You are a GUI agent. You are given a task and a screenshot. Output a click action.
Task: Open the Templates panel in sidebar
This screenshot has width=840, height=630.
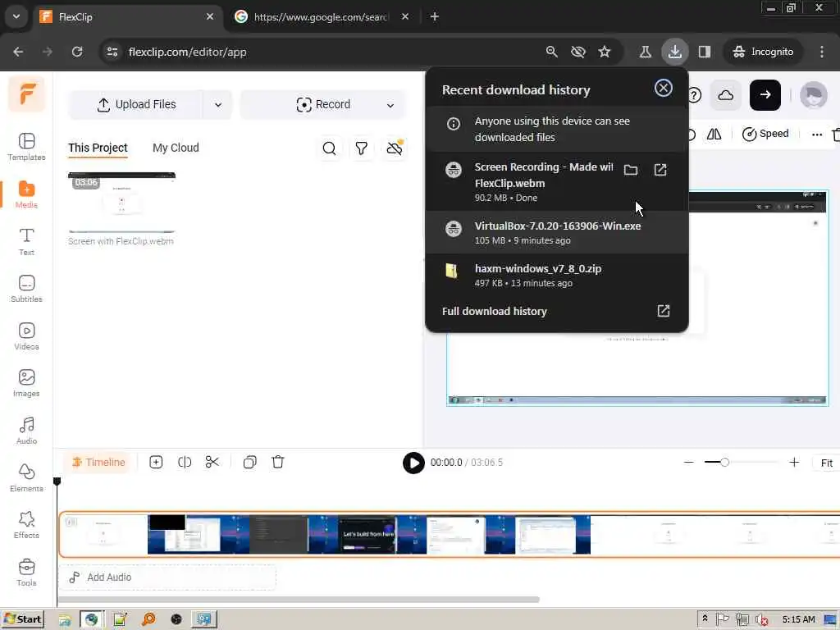[26, 147]
